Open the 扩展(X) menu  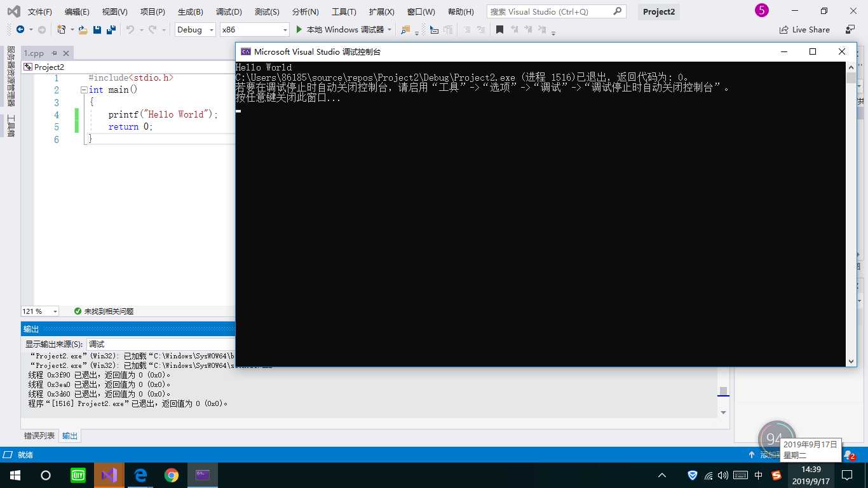pos(381,11)
